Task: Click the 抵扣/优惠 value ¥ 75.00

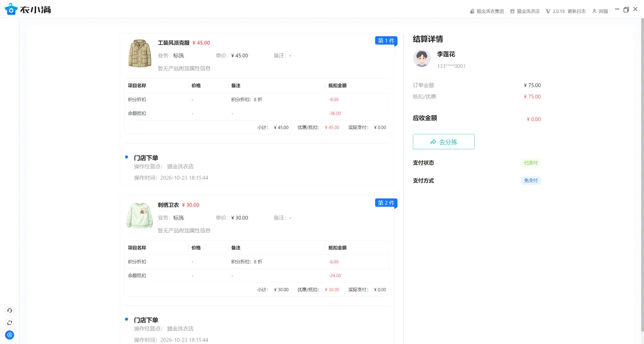Action: [533, 97]
